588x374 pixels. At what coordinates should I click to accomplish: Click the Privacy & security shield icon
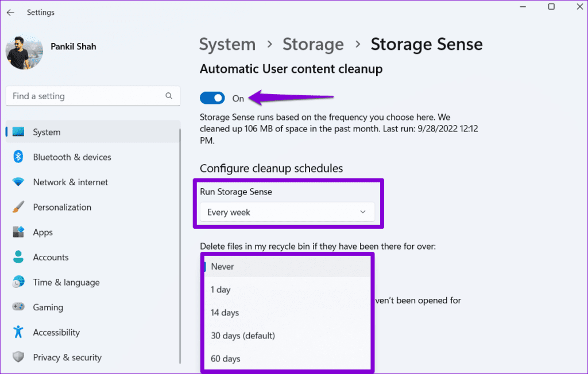(x=18, y=357)
